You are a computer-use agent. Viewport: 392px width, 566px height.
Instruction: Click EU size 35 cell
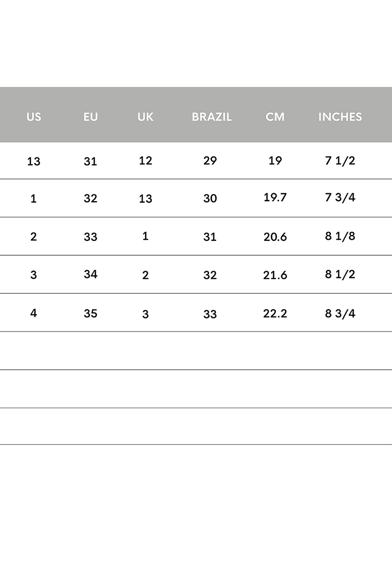click(91, 313)
